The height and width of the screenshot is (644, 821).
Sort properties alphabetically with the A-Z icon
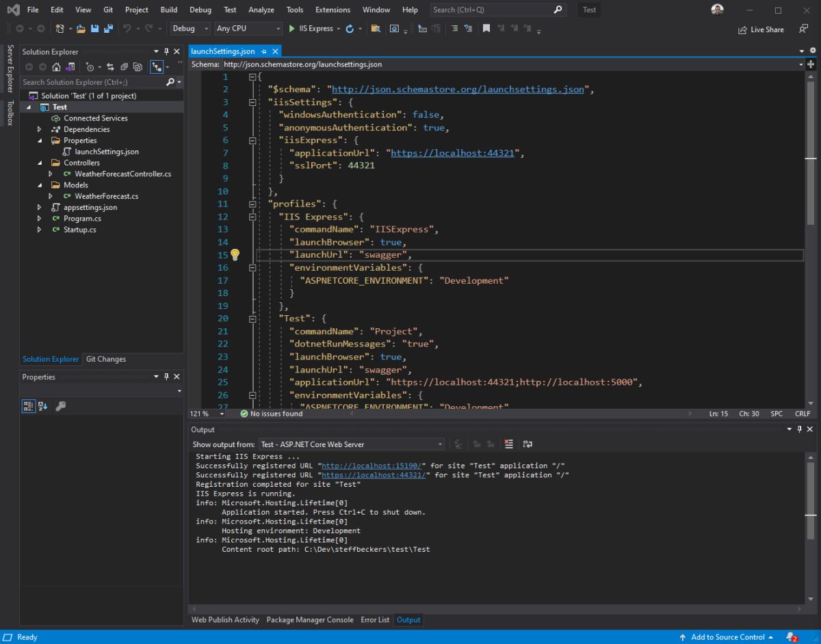pos(42,406)
